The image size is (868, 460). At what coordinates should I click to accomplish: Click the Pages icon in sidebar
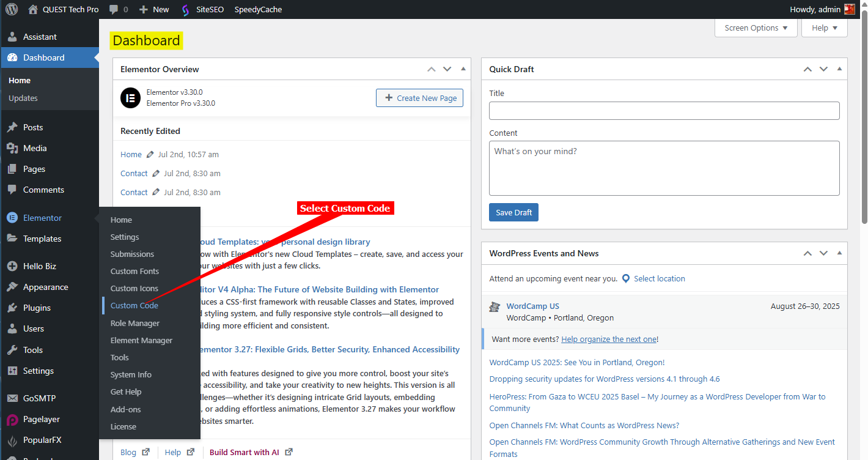click(x=12, y=169)
